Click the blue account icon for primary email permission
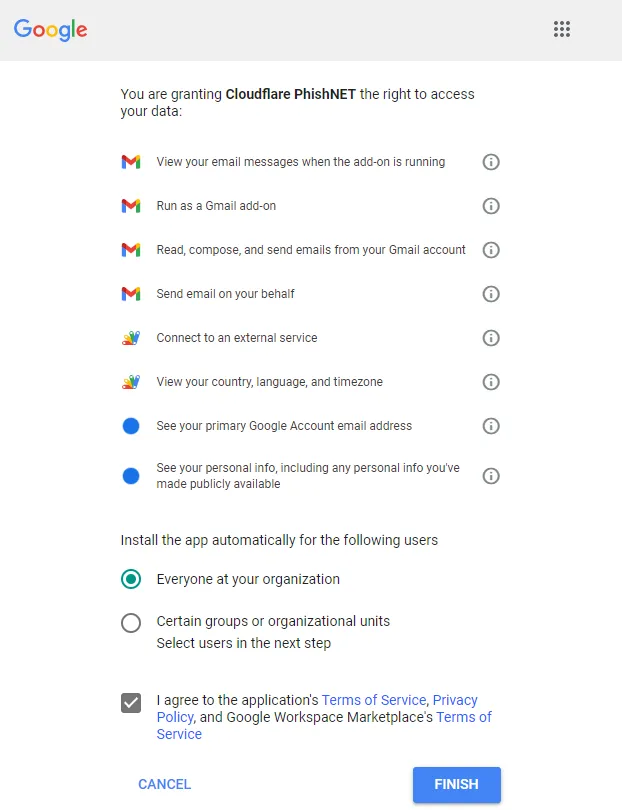 pyautogui.click(x=130, y=425)
